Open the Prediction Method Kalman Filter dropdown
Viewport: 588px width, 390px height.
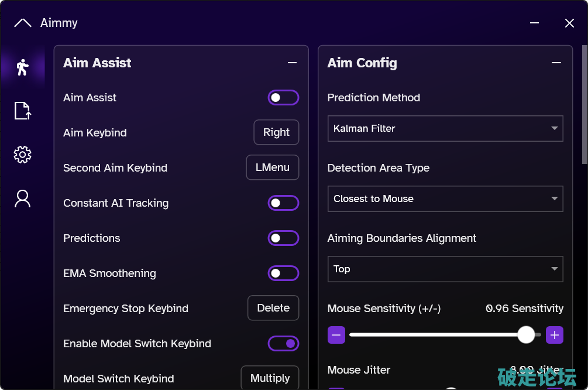445,128
